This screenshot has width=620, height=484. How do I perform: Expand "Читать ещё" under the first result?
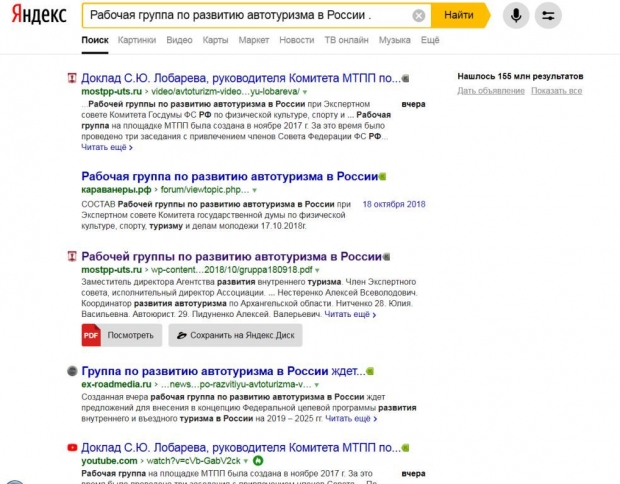coord(106,148)
